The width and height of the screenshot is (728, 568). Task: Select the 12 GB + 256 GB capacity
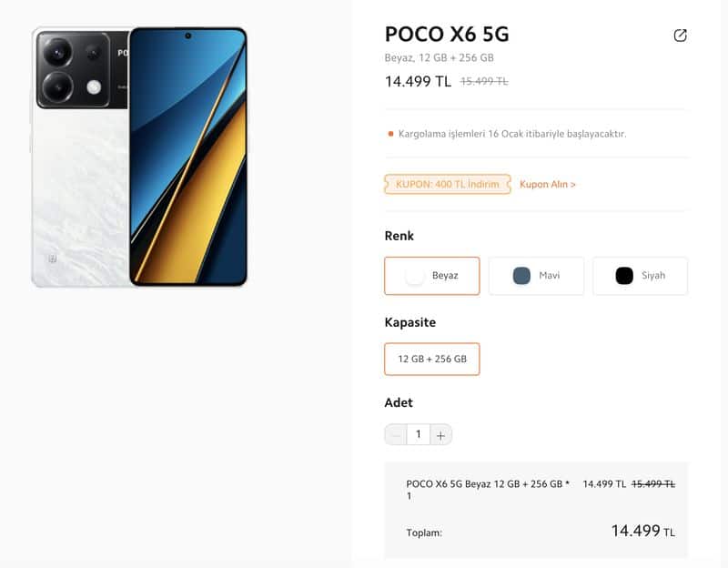coord(431,359)
